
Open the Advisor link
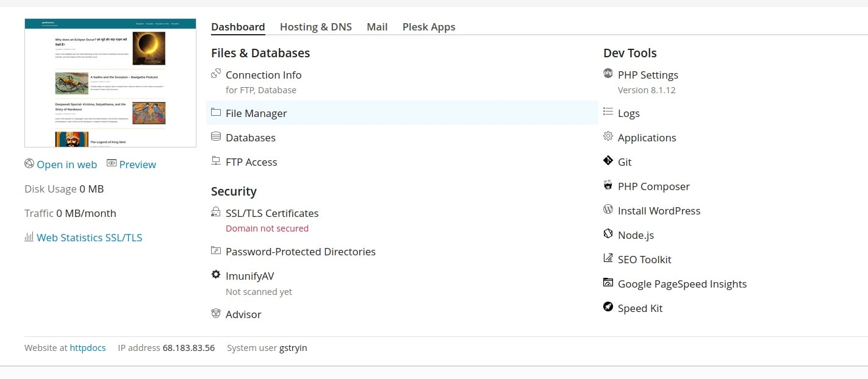point(243,314)
